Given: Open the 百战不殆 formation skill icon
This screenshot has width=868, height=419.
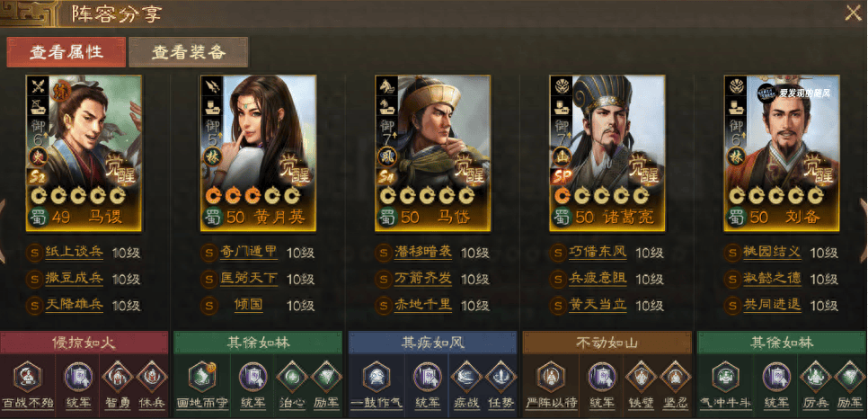Looking at the screenshot, I should (27, 377).
